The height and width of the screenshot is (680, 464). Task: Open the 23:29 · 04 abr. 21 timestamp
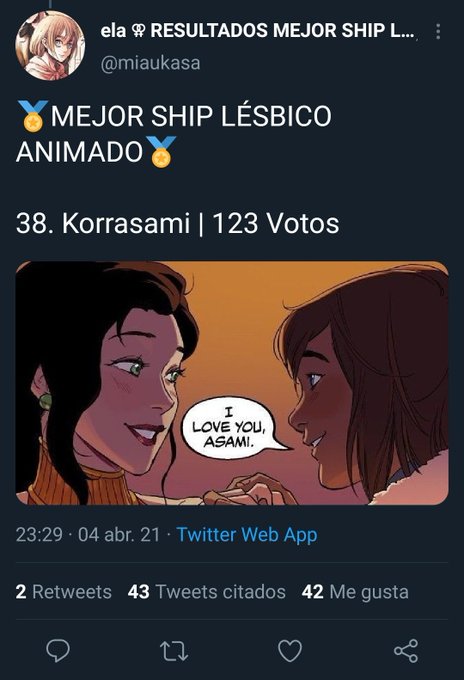[x=88, y=534]
